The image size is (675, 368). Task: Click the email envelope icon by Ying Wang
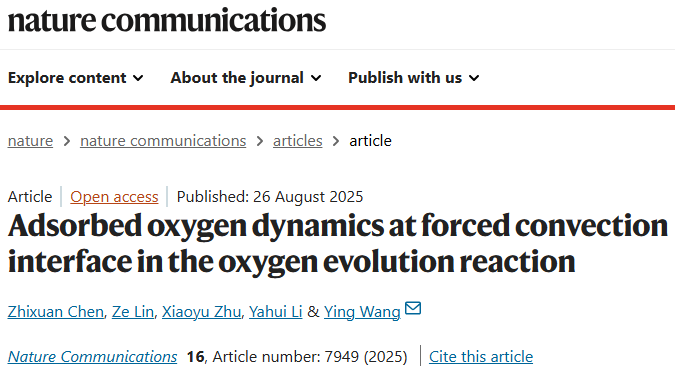click(x=413, y=308)
